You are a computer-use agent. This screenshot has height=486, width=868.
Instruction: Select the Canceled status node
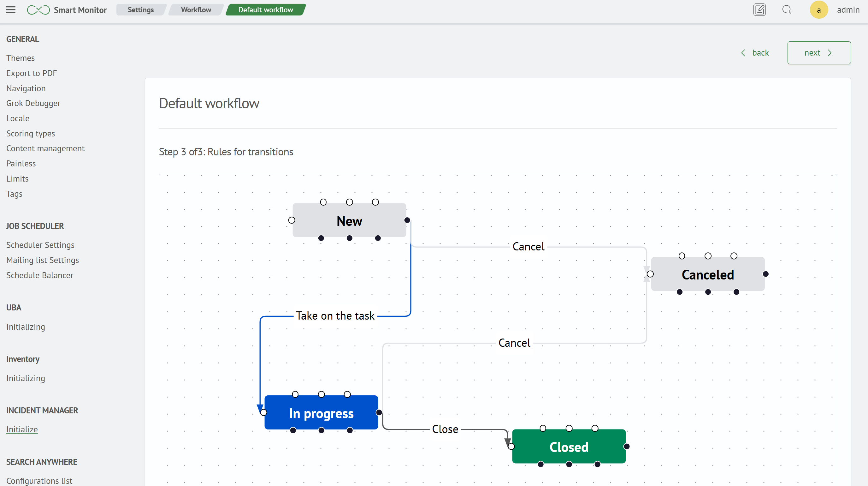click(x=708, y=274)
